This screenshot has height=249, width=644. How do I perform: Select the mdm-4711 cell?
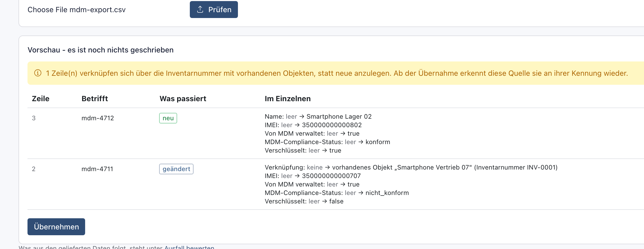tap(97, 169)
